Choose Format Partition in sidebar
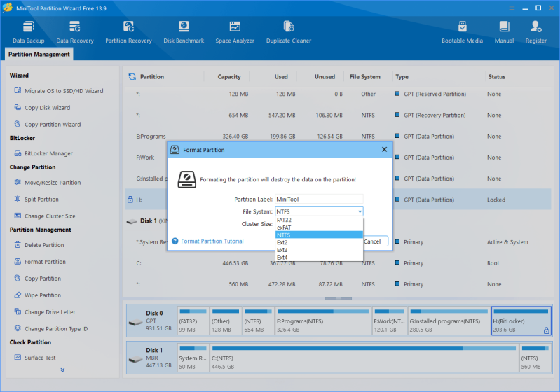 point(40,262)
